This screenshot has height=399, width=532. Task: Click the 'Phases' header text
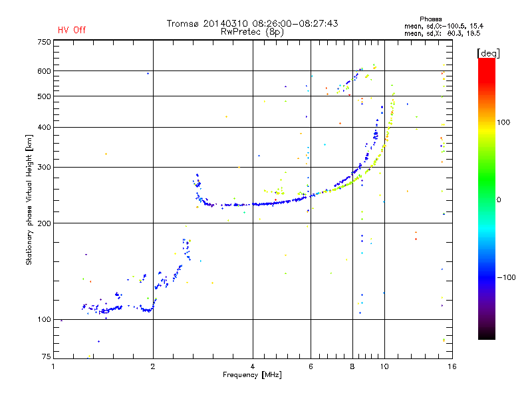coord(430,19)
